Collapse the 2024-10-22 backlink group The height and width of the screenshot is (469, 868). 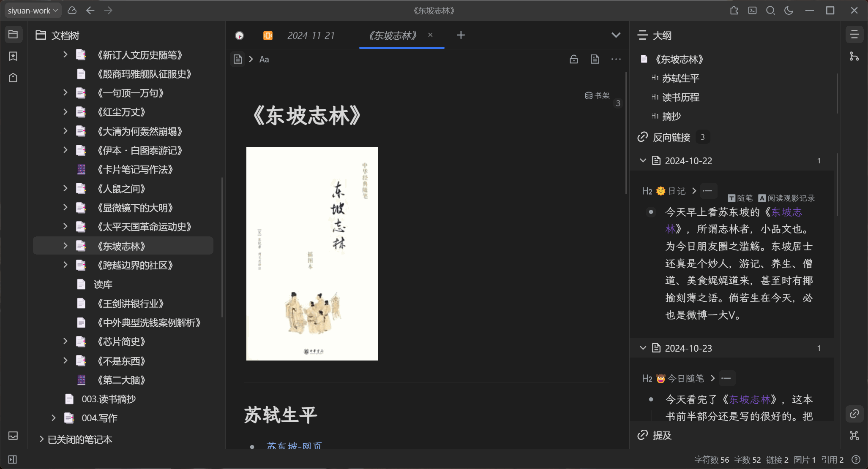pos(643,161)
